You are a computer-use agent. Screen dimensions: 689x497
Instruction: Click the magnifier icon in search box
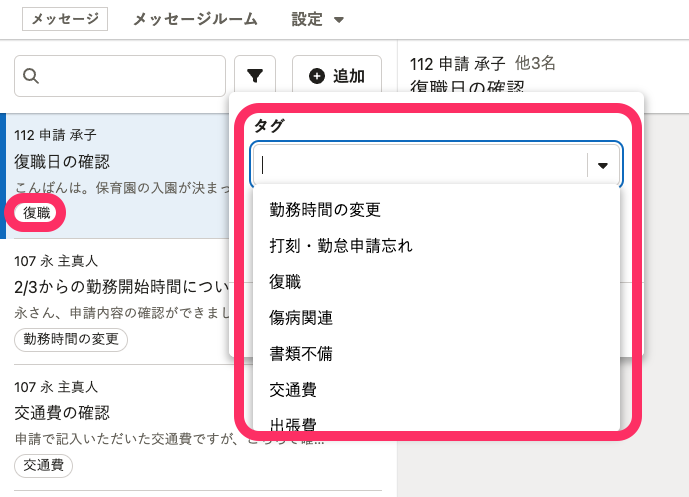[x=31, y=76]
